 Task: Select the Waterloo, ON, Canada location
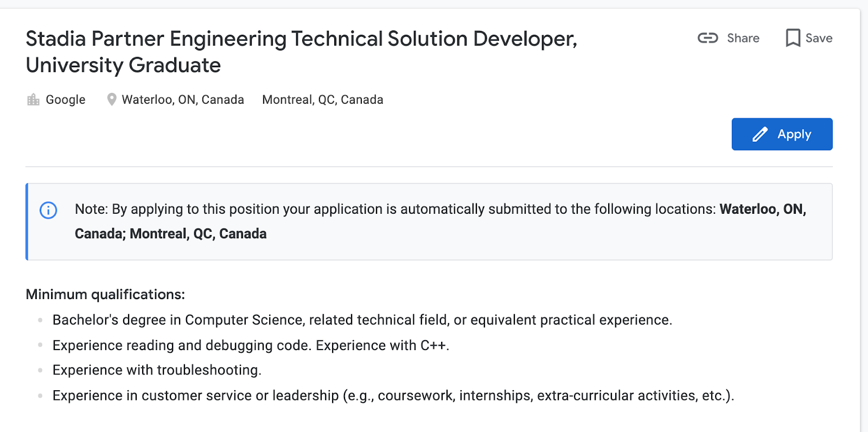coord(183,100)
